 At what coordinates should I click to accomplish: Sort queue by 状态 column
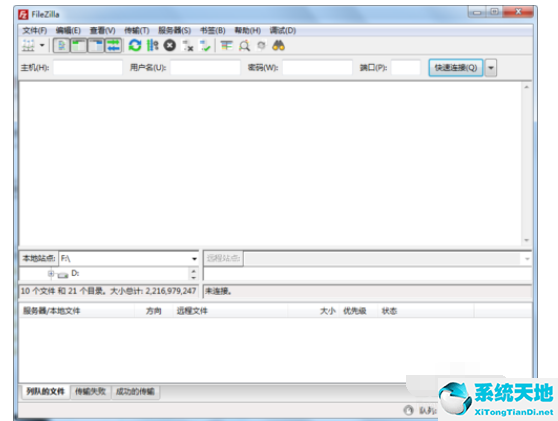pyautogui.click(x=426, y=311)
